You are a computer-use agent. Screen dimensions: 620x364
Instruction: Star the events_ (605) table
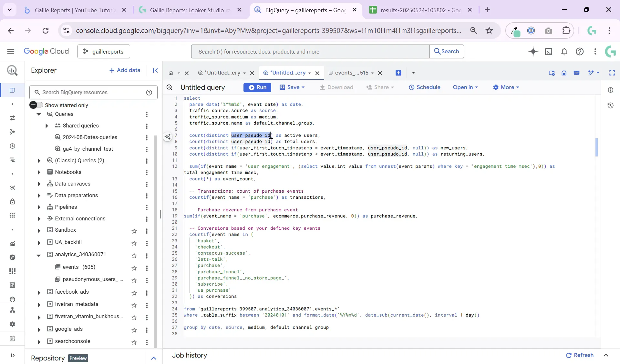(x=134, y=268)
